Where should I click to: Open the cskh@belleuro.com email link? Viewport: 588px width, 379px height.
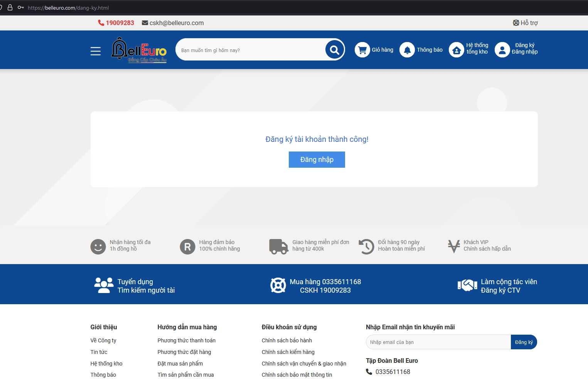coord(176,23)
